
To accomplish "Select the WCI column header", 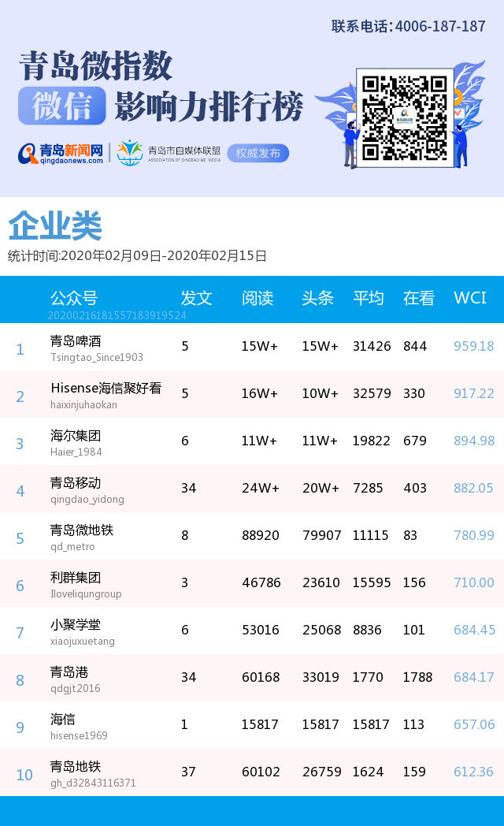I will pos(470,298).
